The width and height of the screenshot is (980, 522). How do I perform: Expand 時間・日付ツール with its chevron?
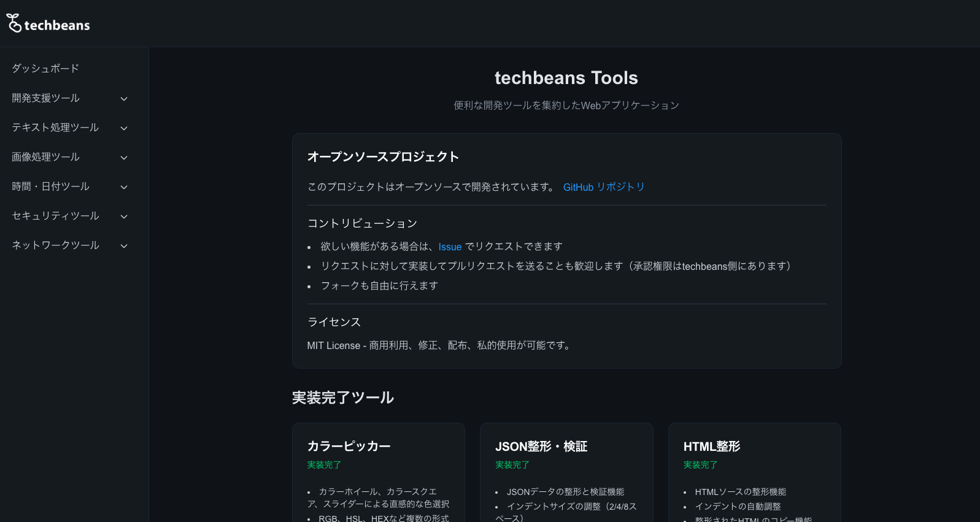(x=124, y=187)
